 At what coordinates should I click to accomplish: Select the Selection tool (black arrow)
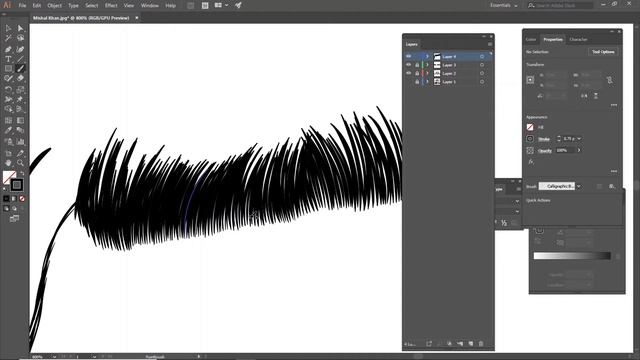(8, 28)
